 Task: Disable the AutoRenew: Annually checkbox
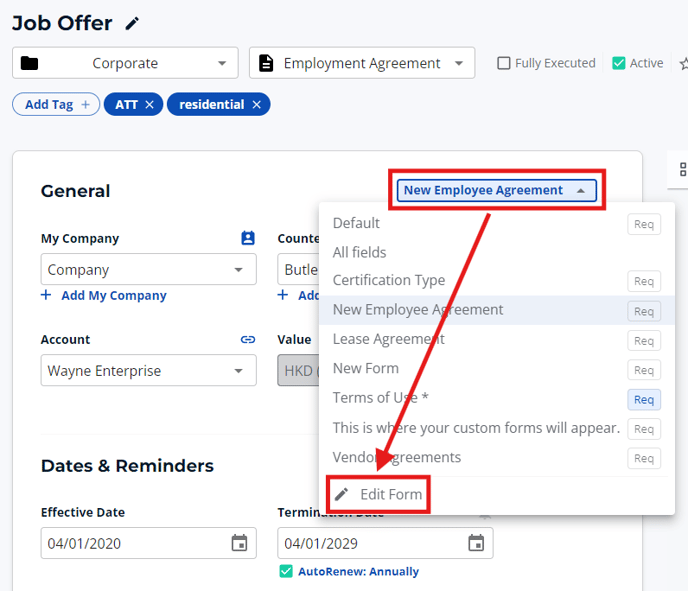coord(286,572)
